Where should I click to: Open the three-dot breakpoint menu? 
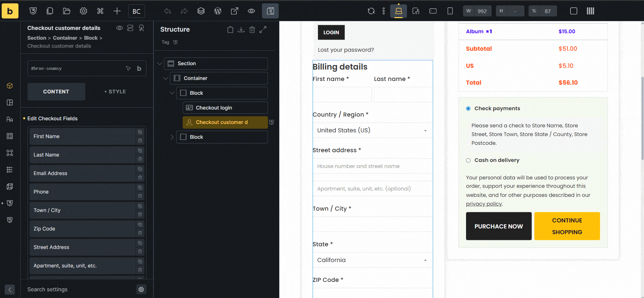click(383, 11)
